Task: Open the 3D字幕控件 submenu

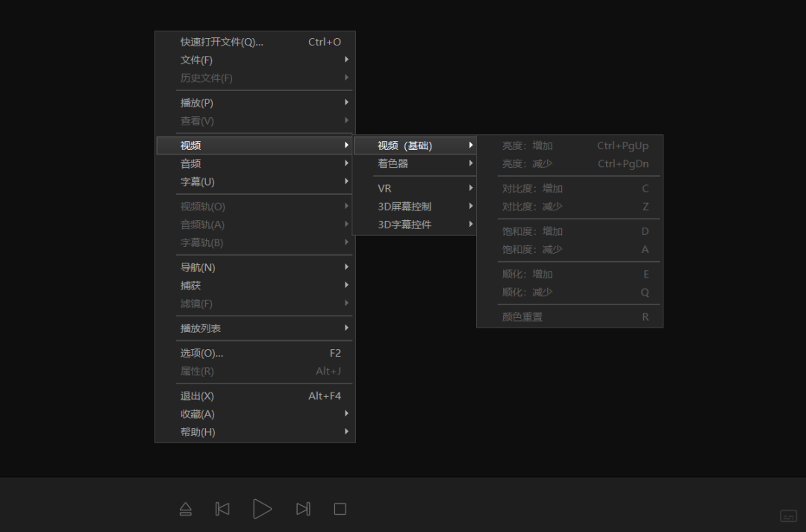Action: pos(415,225)
